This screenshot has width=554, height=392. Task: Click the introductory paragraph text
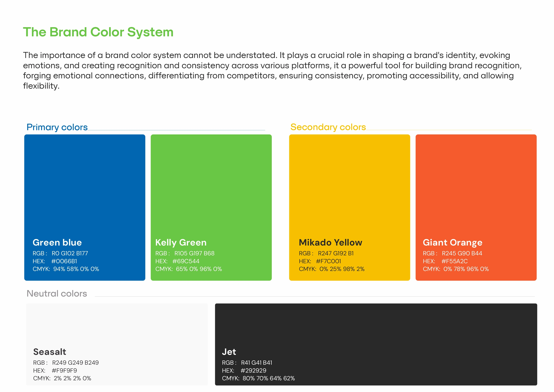point(272,70)
